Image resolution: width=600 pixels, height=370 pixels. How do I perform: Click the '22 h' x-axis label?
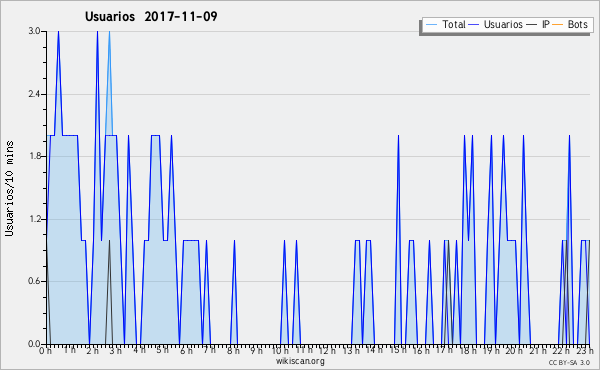coord(561,350)
